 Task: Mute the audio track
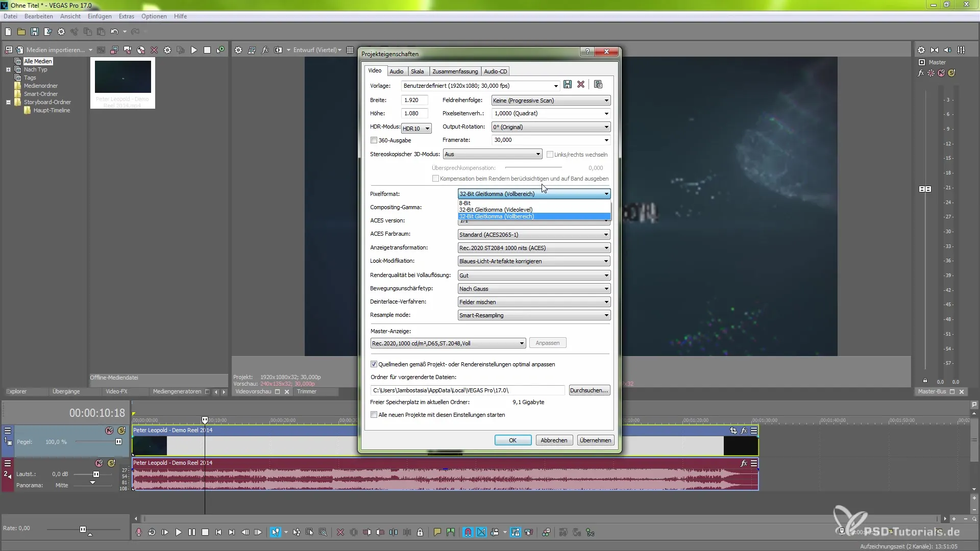[x=99, y=463]
